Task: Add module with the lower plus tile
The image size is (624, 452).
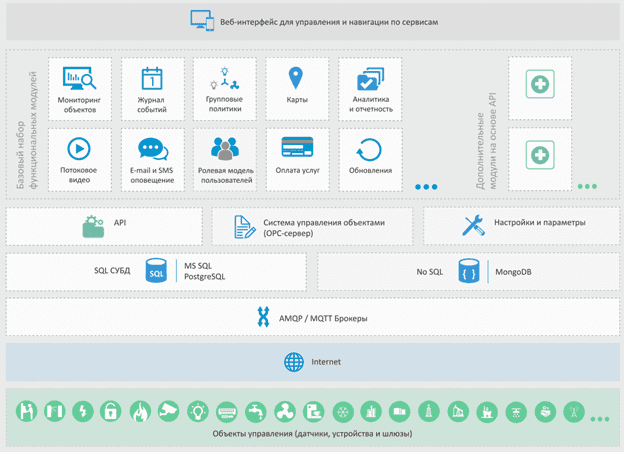Action: point(540,155)
